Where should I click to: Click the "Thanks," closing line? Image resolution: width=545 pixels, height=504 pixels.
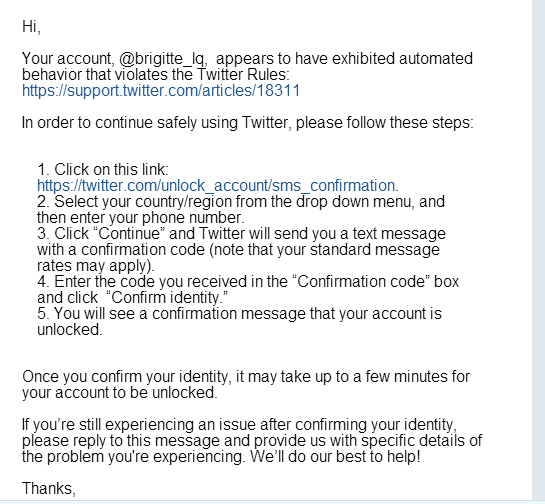[x=49, y=489]
